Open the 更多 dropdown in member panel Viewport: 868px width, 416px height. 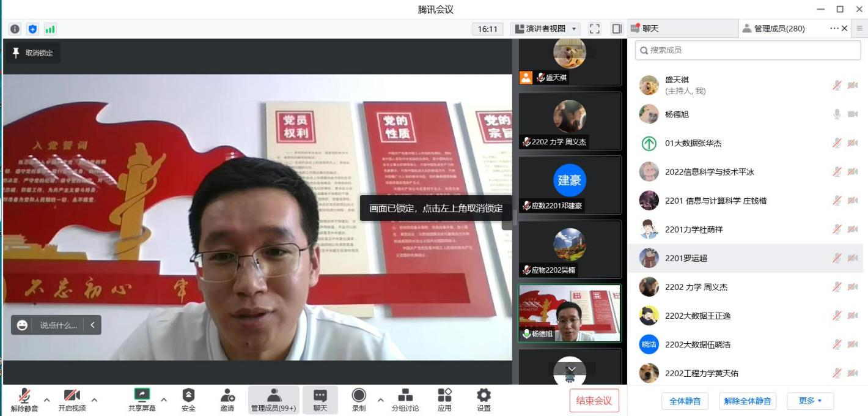tap(810, 401)
